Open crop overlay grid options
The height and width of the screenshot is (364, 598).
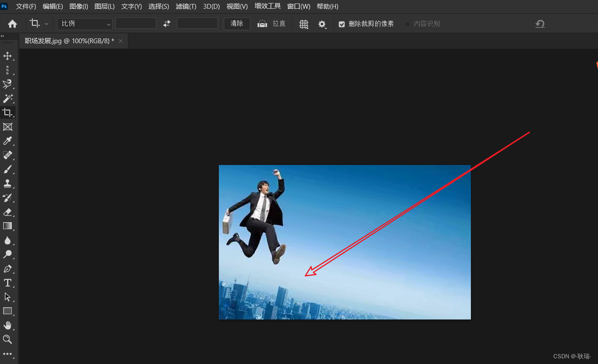(304, 24)
